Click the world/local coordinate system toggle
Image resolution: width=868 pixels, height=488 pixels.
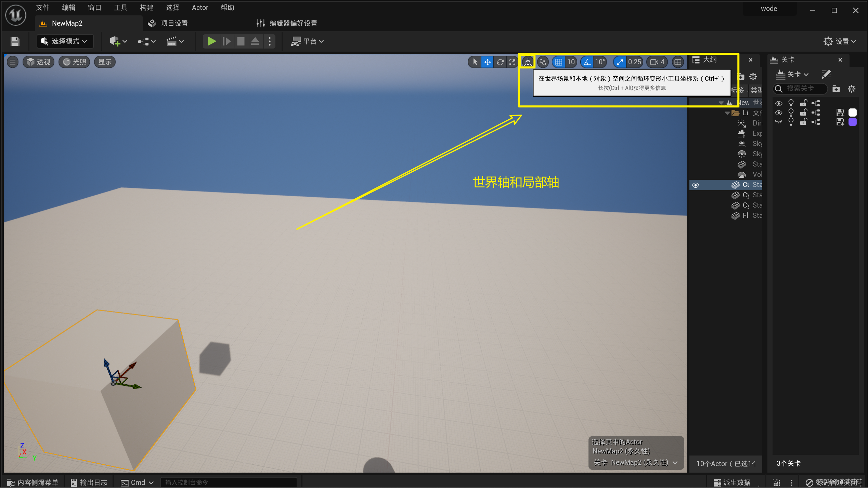tap(528, 62)
